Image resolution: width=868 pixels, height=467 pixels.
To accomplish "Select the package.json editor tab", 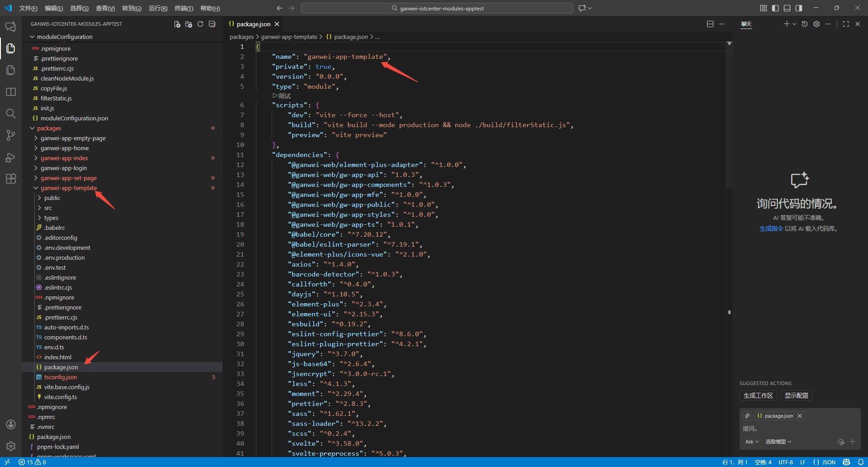I will (253, 24).
